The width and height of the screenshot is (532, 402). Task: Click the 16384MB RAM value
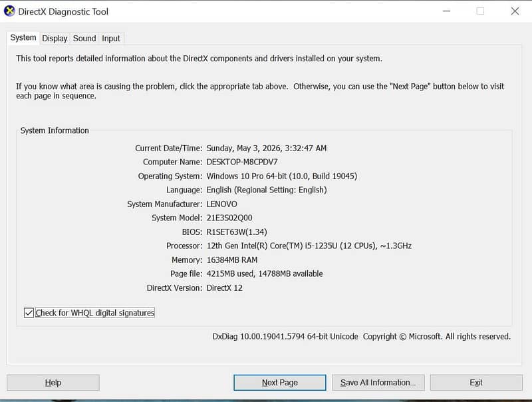click(x=232, y=260)
